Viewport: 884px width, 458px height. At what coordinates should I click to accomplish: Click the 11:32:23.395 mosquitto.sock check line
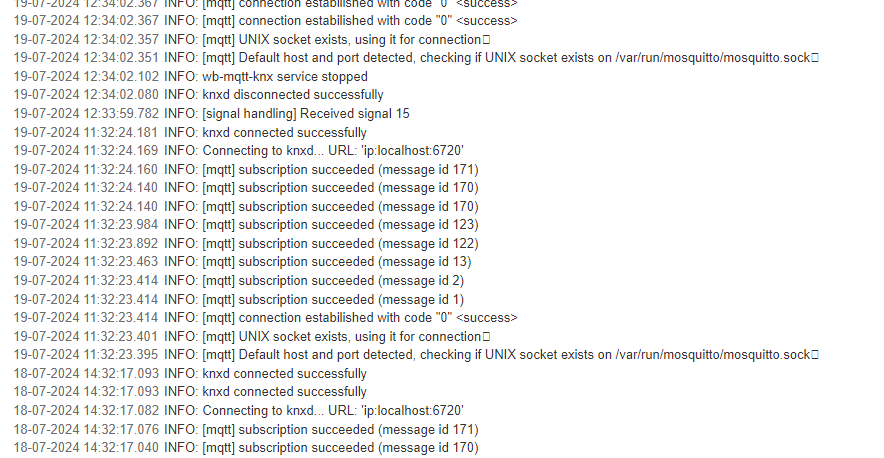tap(416, 354)
